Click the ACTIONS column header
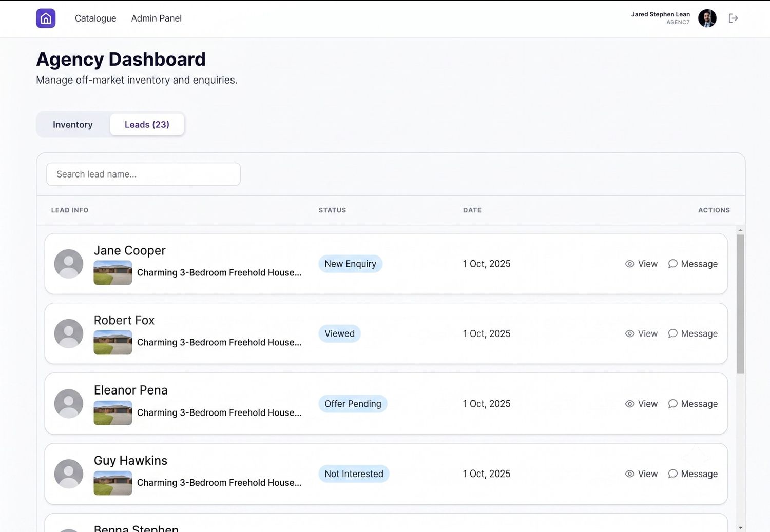 (714, 210)
